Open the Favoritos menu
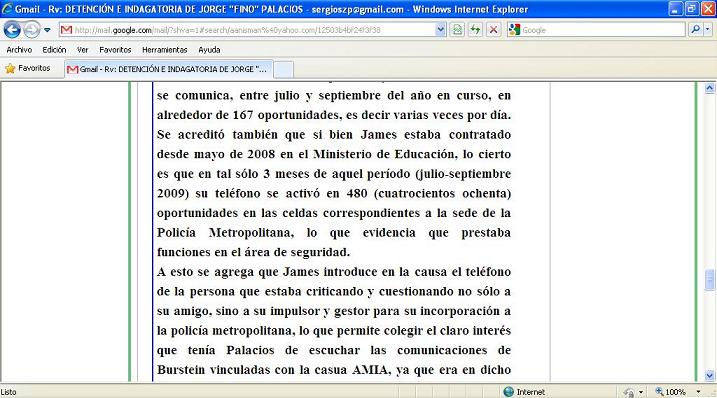This screenshot has width=717, height=398. pos(115,50)
